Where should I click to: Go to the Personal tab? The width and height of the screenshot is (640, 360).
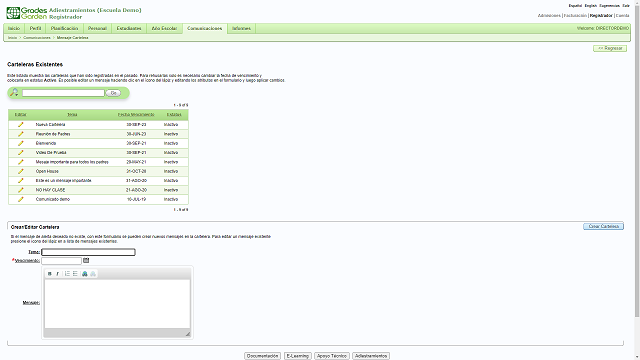pyautogui.click(x=97, y=29)
